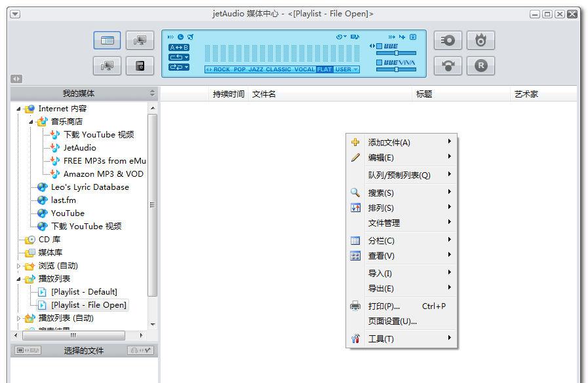Viewport: 588px width, 383px height.
Task: Sort the list by the 标题 column header
Action: (461, 94)
